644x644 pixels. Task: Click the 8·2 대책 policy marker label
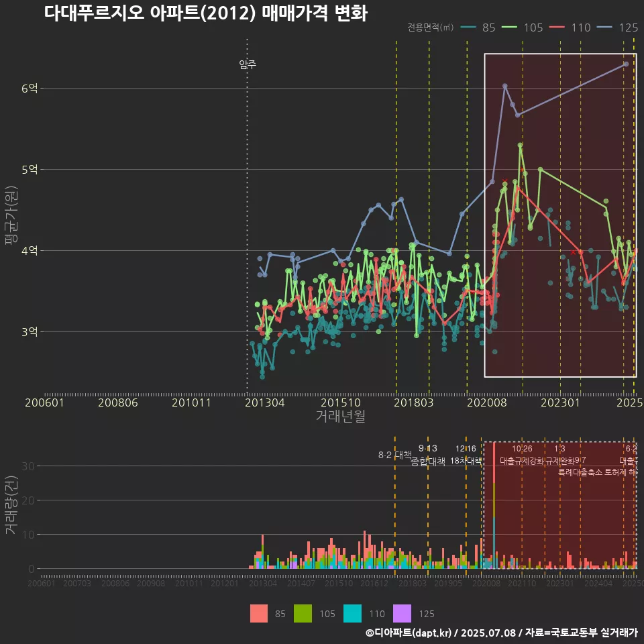pos(394,455)
